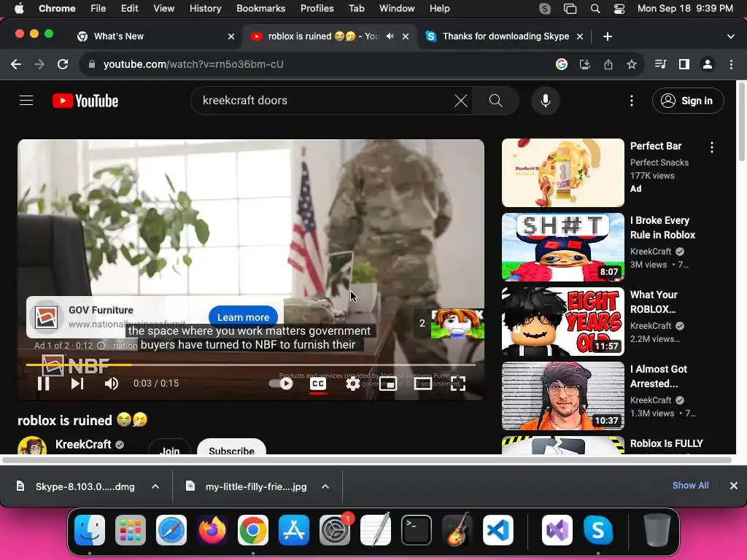Open Bookmarks menu
The image size is (747, 560).
pos(260,9)
